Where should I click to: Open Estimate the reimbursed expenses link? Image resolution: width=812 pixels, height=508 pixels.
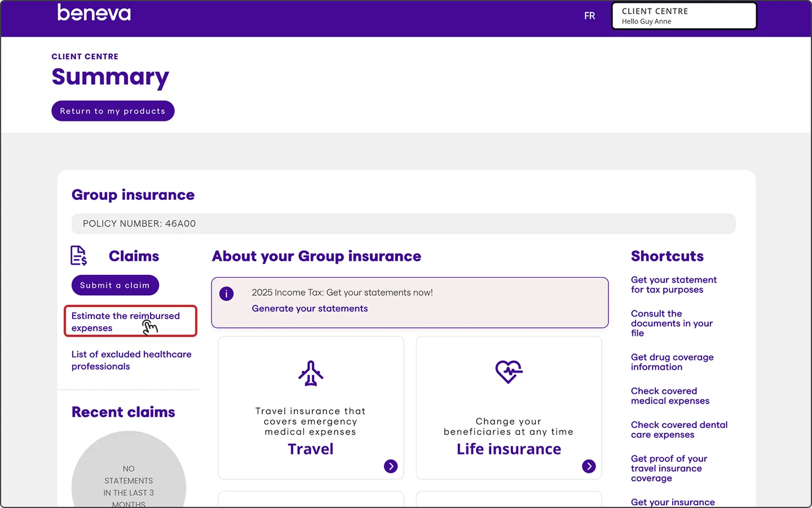pyautogui.click(x=125, y=322)
